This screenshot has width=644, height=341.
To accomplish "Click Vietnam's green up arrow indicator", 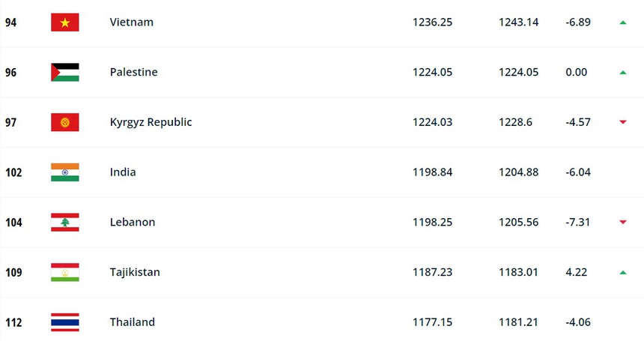I will 622,22.
